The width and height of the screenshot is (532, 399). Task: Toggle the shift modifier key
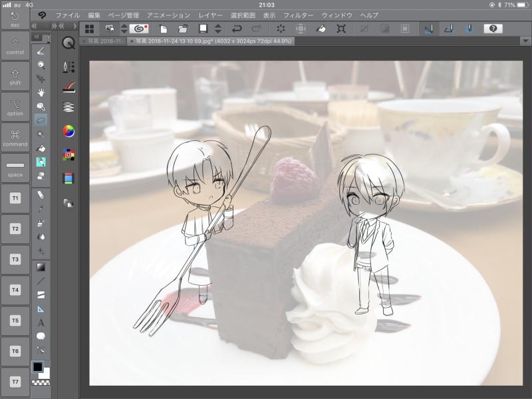pyautogui.click(x=15, y=76)
